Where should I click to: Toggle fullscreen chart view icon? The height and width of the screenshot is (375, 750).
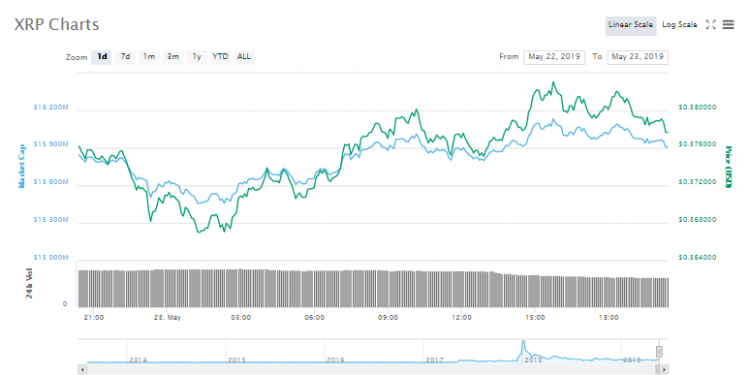tap(711, 24)
